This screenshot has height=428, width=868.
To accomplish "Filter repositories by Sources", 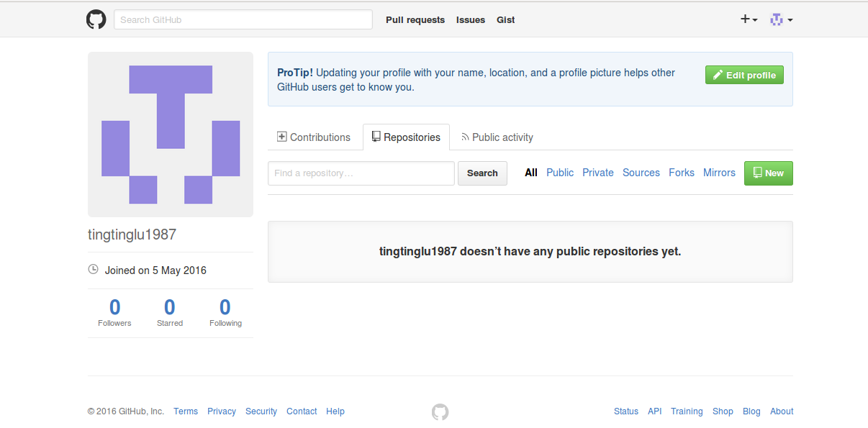I will click(x=641, y=173).
